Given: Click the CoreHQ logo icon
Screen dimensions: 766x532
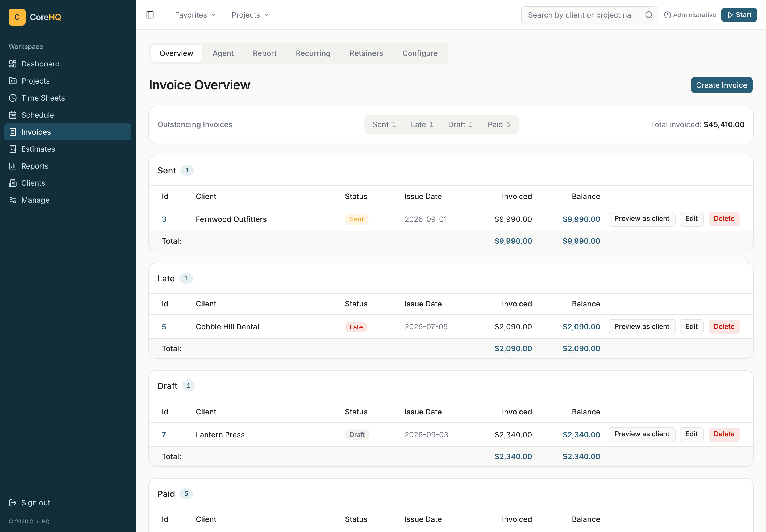Looking at the screenshot, I should point(17,17).
